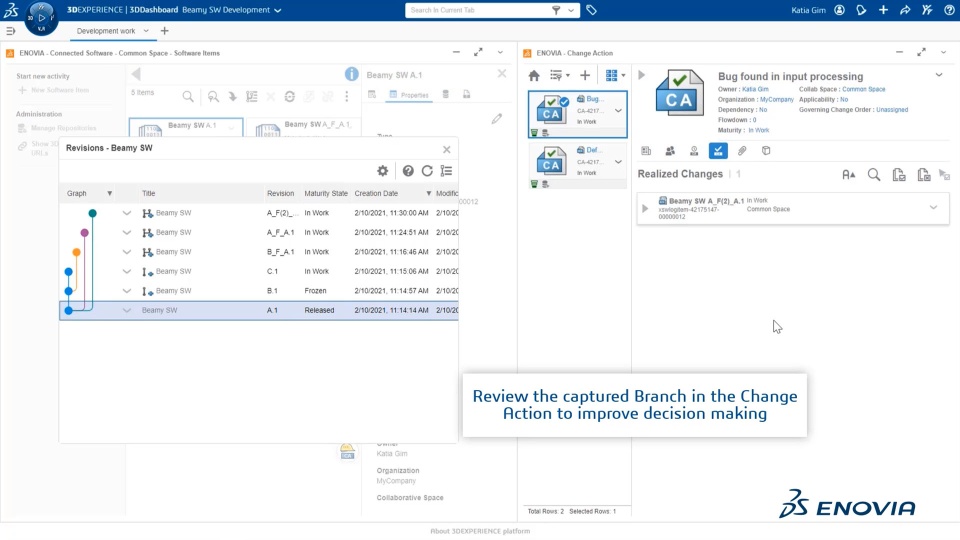Image resolution: width=960 pixels, height=540 pixels.
Task: Click help icon in Revisions dialog
Action: click(x=408, y=171)
